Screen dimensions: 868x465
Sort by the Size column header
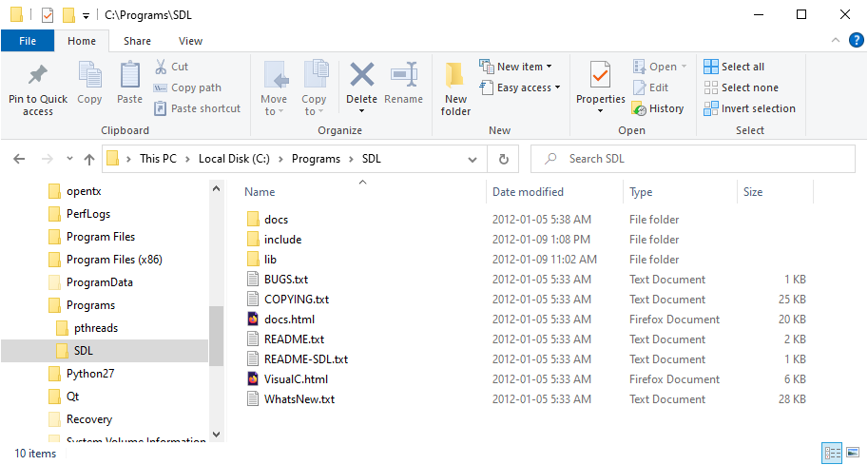click(753, 192)
